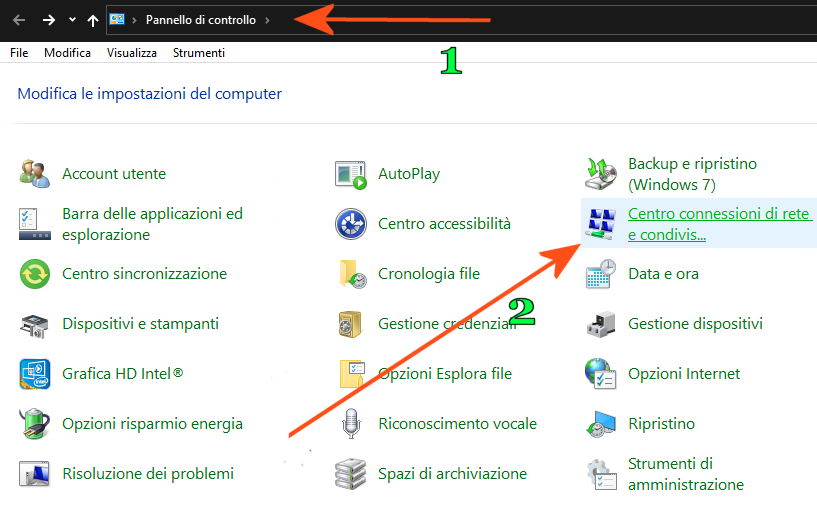Viewport: 817px width, 507px height.
Task: Expand the chevron after Pannello di controllo
Action: [267, 20]
